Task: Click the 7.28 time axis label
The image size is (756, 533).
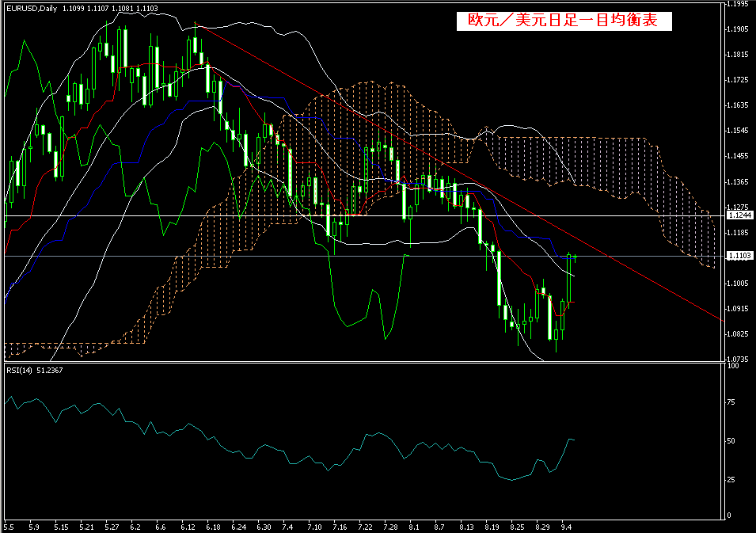Action: coord(390,527)
